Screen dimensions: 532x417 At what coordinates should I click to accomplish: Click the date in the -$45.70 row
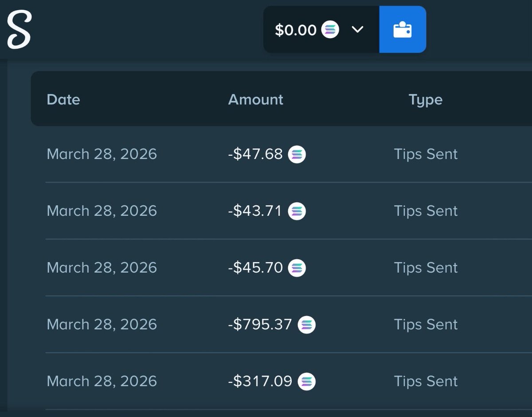102,268
